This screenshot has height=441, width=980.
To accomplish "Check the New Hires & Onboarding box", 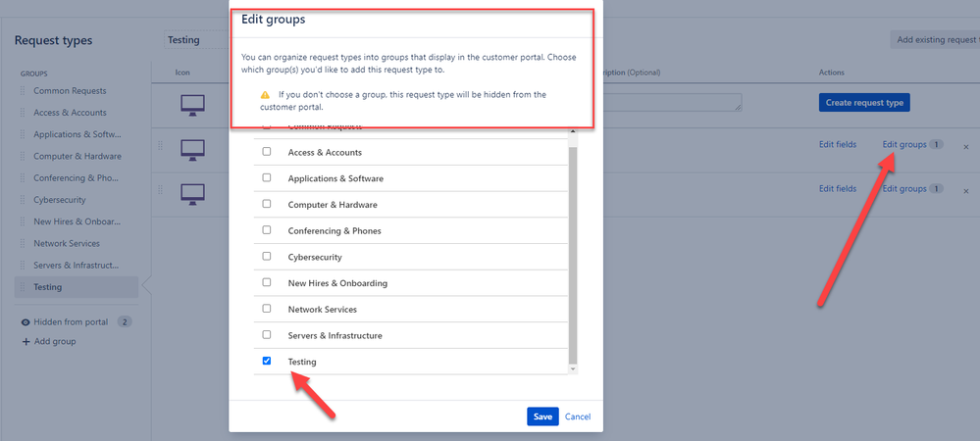I will tap(267, 282).
